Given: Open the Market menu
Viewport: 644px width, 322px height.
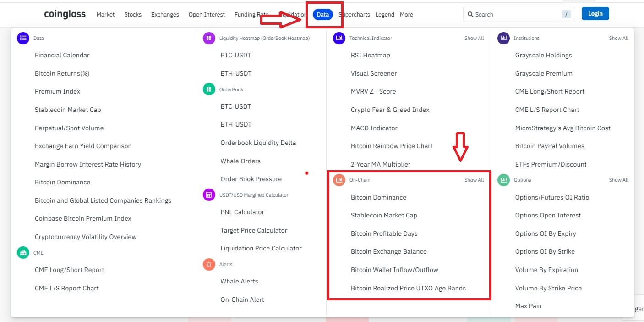Looking at the screenshot, I should (x=105, y=14).
